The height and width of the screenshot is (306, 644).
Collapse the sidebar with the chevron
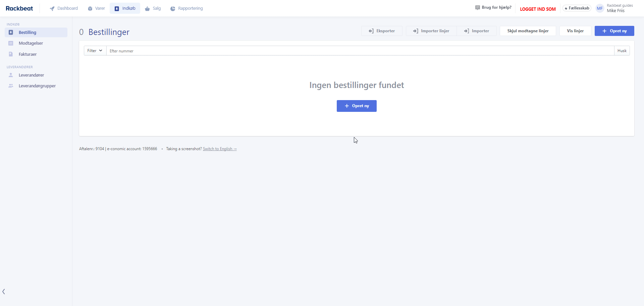click(4, 292)
